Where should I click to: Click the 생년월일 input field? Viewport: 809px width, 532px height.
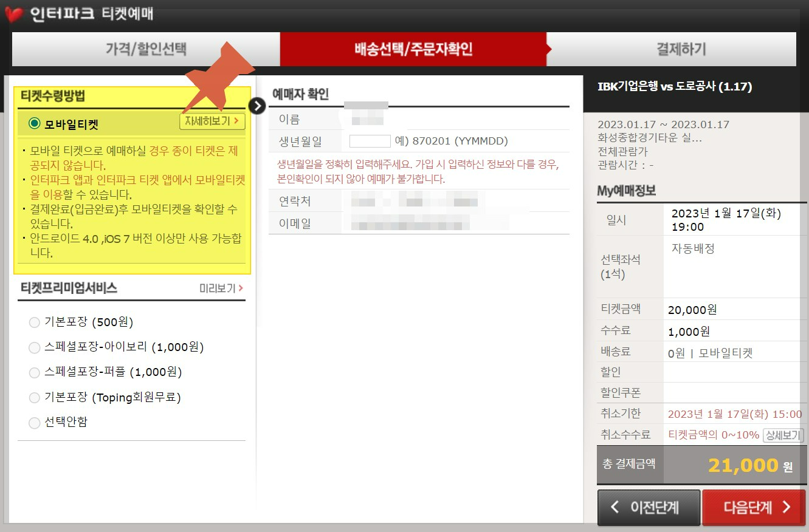click(370, 141)
